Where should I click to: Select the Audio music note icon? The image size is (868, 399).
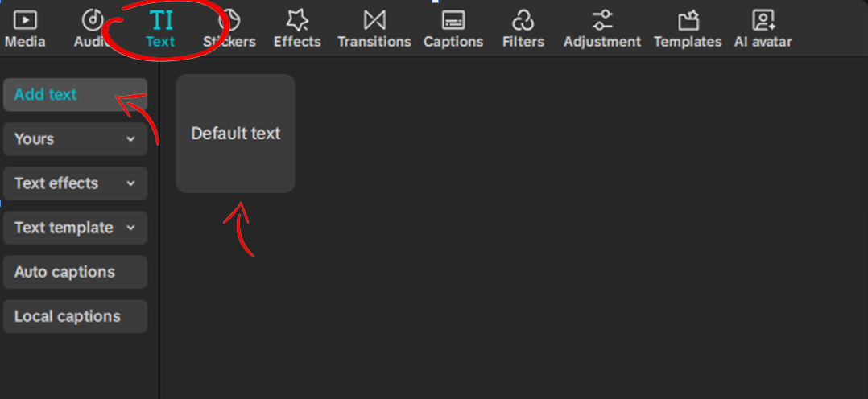(93, 21)
